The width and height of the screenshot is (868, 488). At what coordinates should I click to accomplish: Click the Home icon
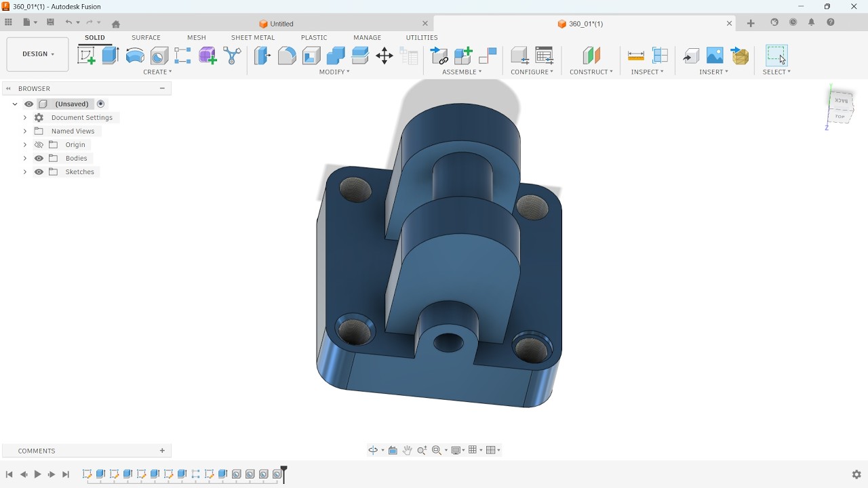(x=116, y=24)
